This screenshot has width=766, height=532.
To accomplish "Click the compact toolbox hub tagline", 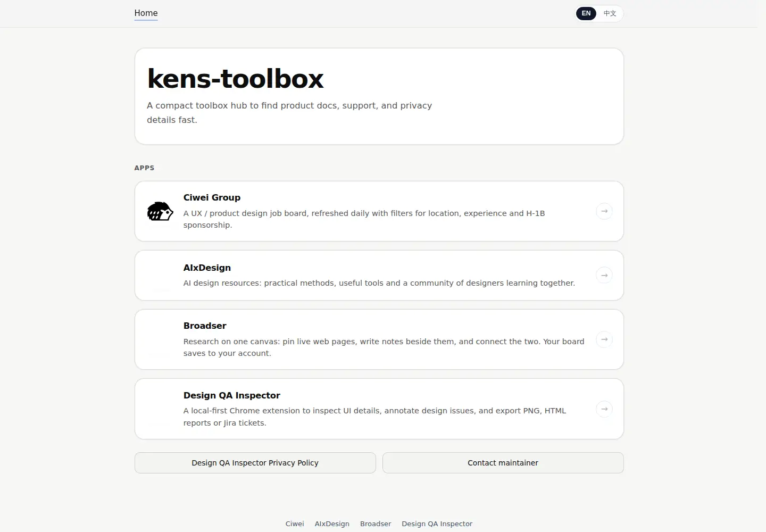I will 289,113.
